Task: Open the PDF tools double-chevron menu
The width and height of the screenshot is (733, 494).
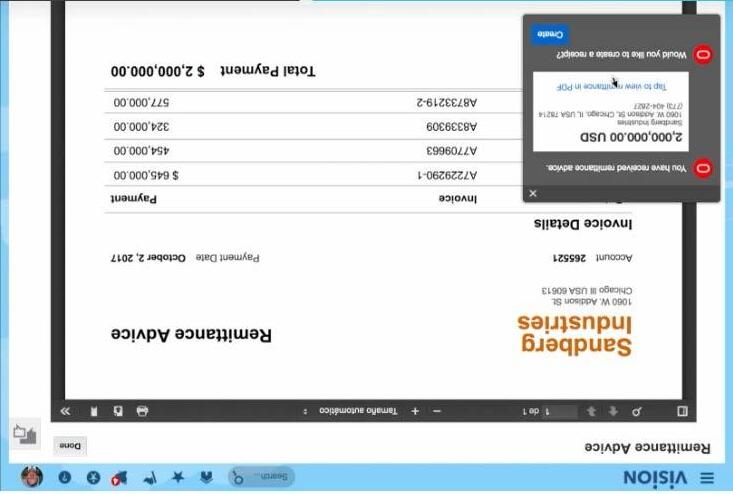Action: [65, 411]
